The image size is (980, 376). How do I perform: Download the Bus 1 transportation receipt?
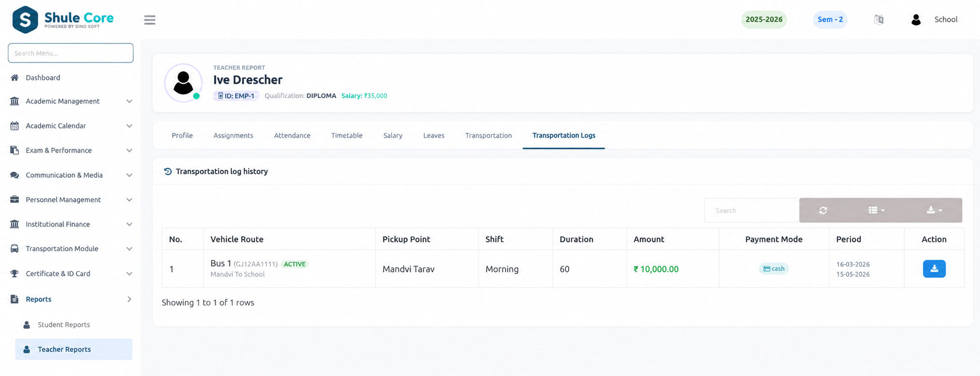934,269
